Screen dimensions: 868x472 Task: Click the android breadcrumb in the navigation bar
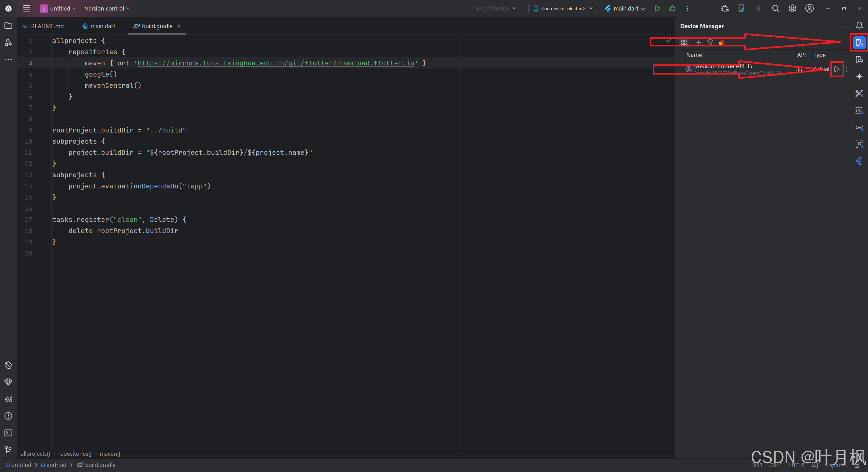point(56,465)
